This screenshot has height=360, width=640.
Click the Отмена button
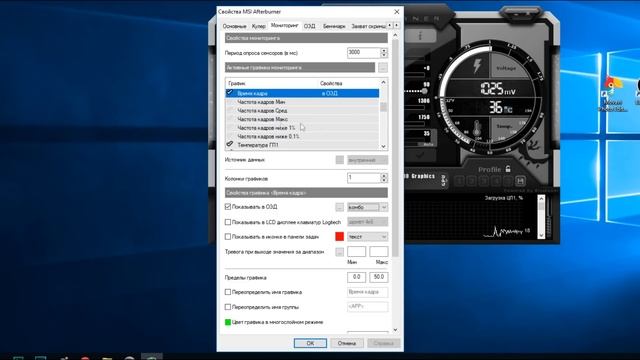pos(347,343)
